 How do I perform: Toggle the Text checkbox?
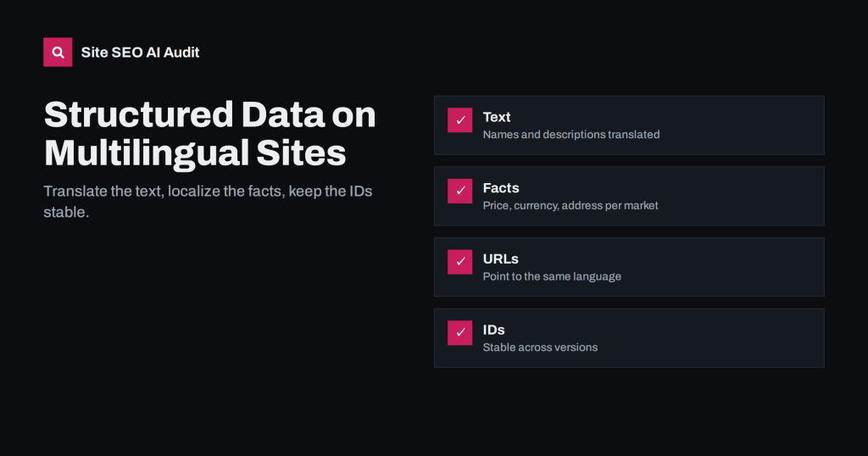(460, 120)
